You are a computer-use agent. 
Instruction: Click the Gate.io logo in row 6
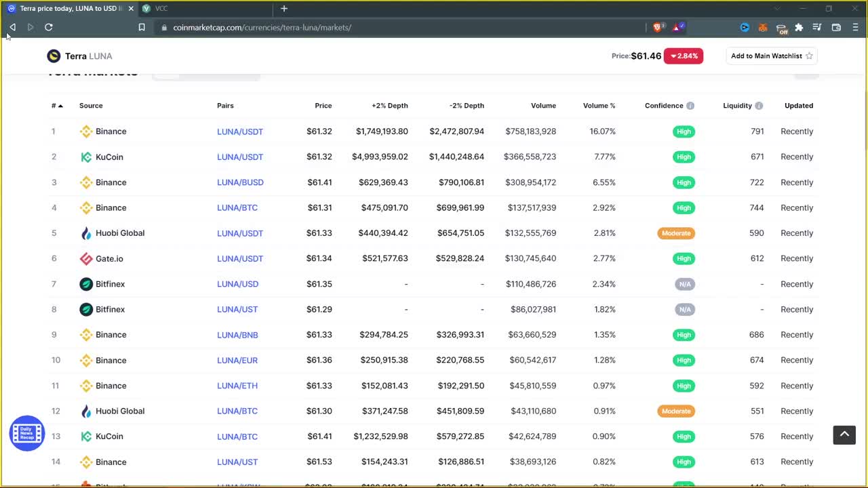pos(86,259)
